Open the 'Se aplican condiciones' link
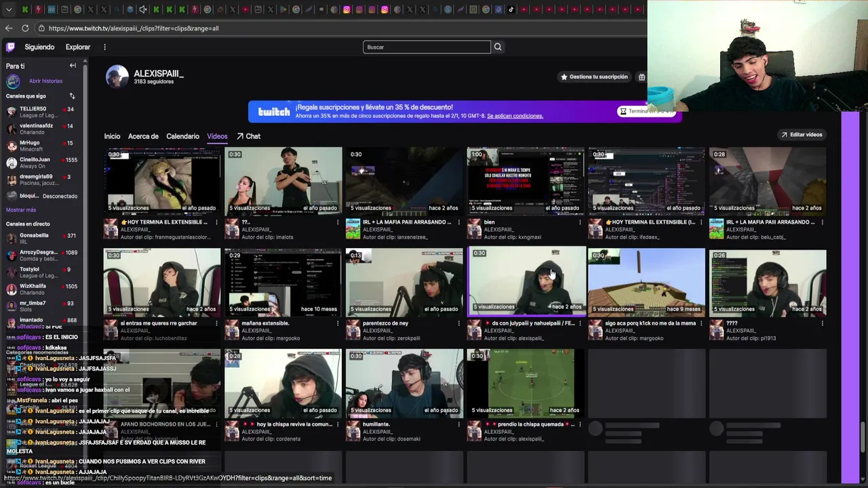868x488 pixels. point(515,116)
